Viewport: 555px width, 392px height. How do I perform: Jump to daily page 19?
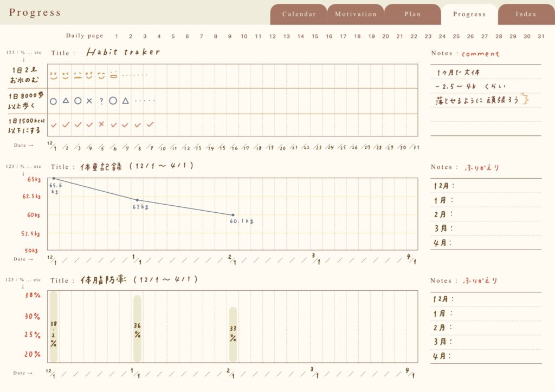pyautogui.click(x=371, y=36)
